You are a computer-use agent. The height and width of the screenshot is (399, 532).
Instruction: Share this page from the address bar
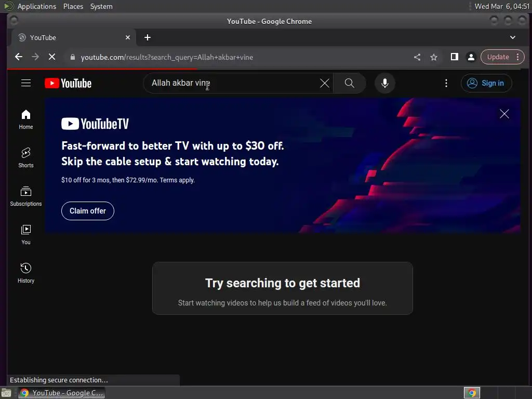tap(417, 57)
